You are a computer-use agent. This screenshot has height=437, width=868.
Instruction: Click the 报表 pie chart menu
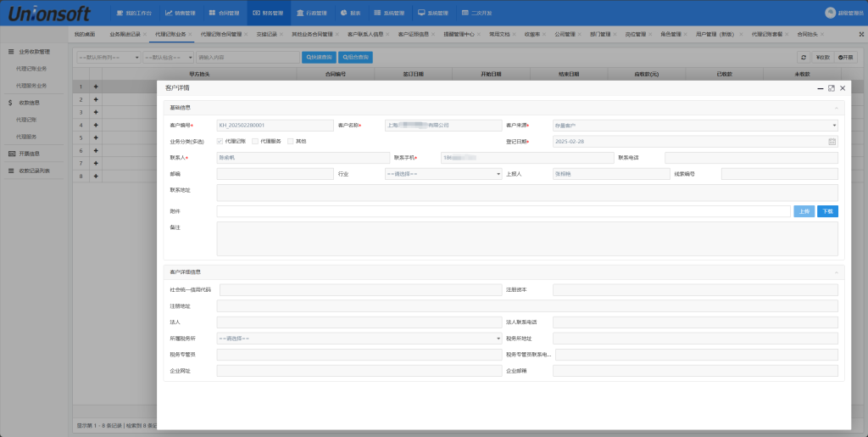point(350,13)
